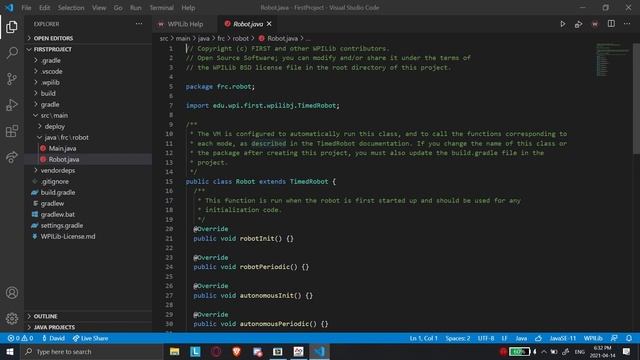Viewport: 640px width, 360px height.
Task: Click the WPILib status bar item
Action: pos(593,338)
